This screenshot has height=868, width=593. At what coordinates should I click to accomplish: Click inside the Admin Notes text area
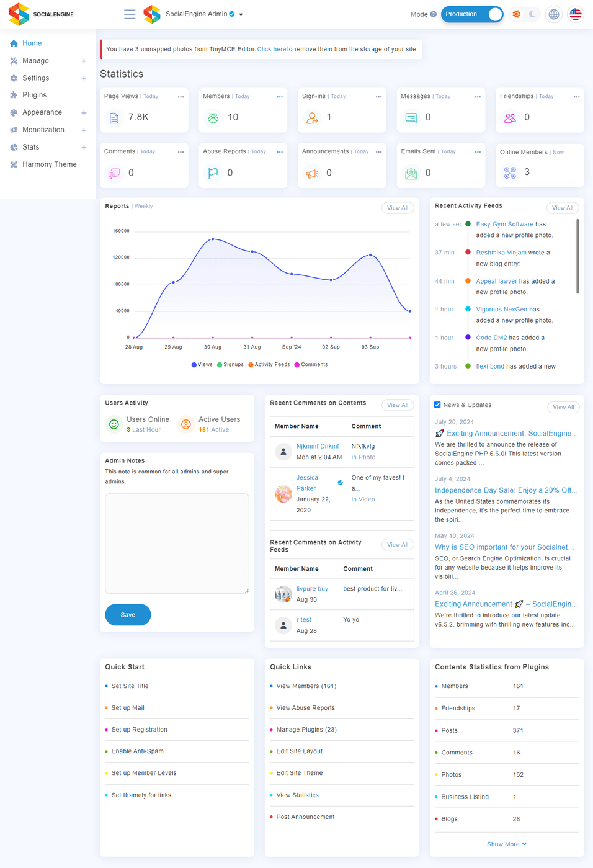(x=177, y=544)
